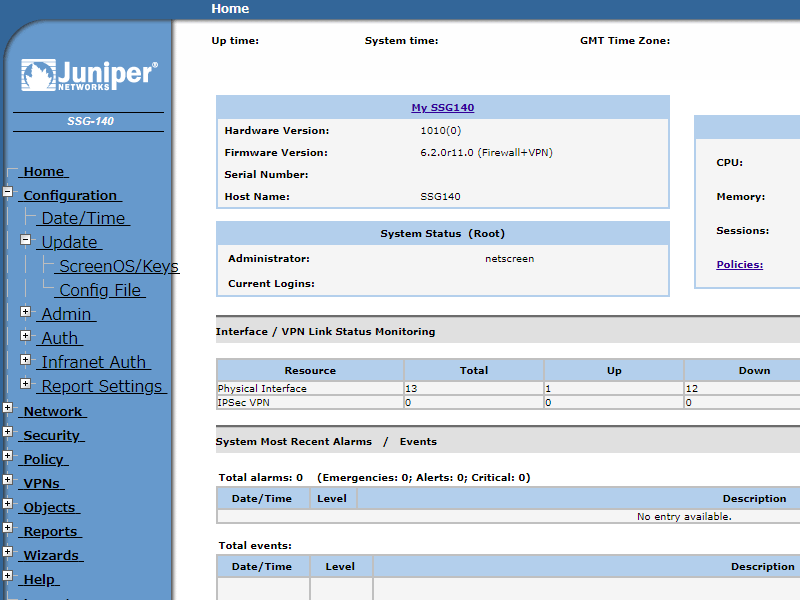Click the hardware version value 1010(0)
The height and width of the screenshot is (600, 800).
(441, 131)
